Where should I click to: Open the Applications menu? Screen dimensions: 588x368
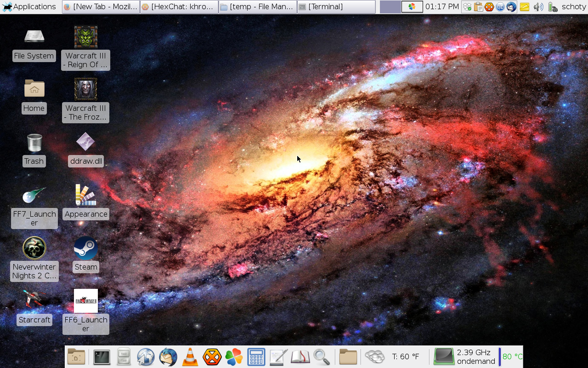tap(29, 6)
